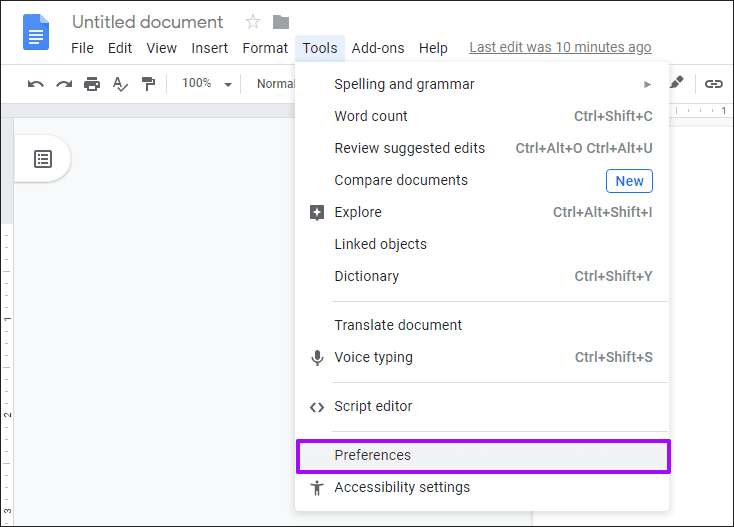Choose Dictionary from Tools menu
Image resolution: width=734 pixels, height=527 pixels.
coord(482,277)
